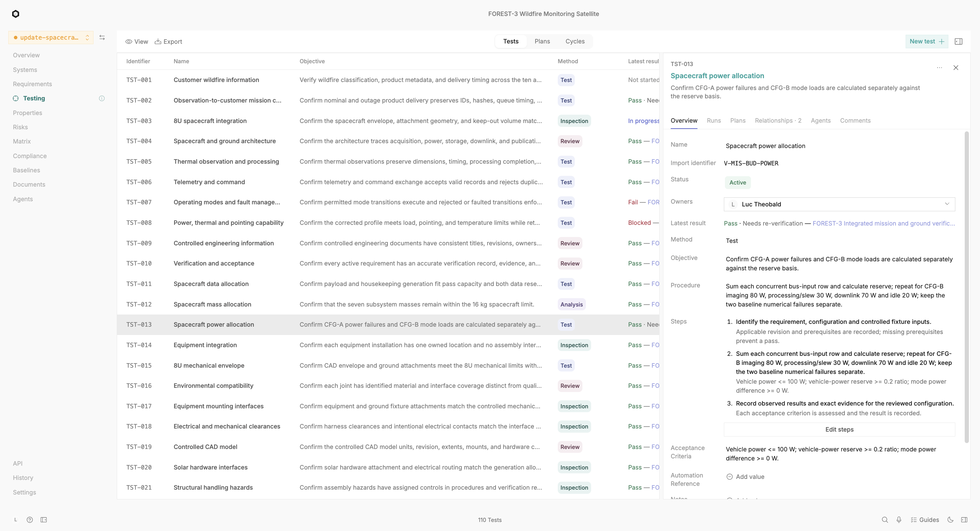Open Testing in sidebar
The height and width of the screenshot is (531, 980).
[x=34, y=98]
